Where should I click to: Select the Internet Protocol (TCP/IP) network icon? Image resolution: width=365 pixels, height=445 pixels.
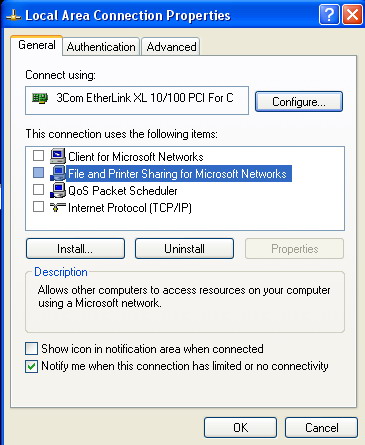58,207
